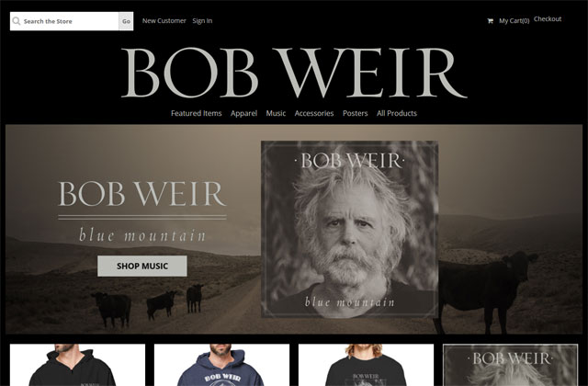
Task: Open My Cart(0)
Action: click(514, 21)
